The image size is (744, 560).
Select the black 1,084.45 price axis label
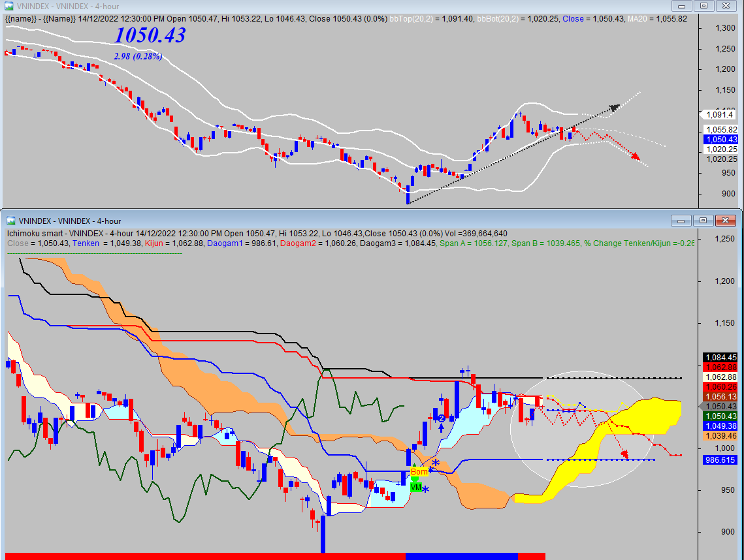point(720,358)
